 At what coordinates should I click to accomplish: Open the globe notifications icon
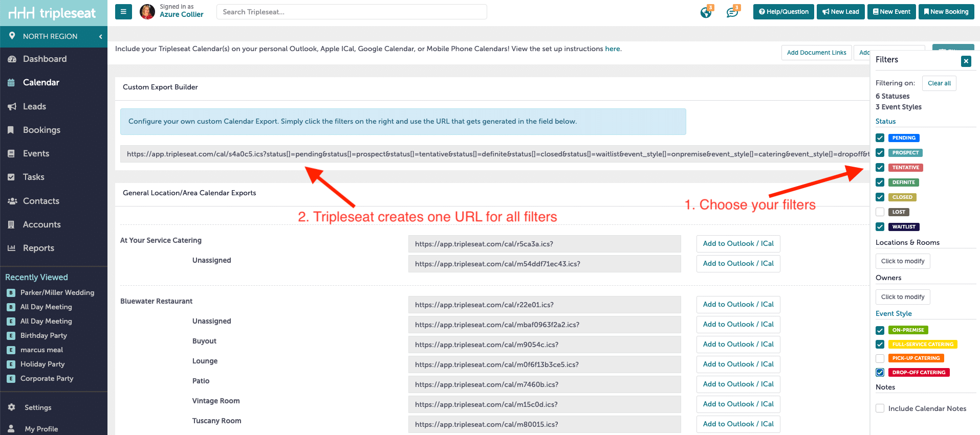706,12
